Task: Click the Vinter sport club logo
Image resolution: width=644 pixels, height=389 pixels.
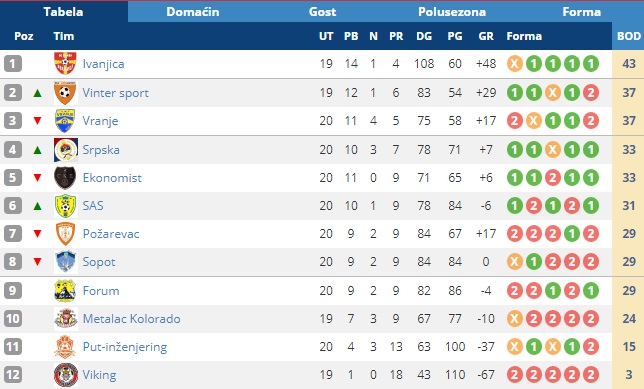Action: click(65, 93)
